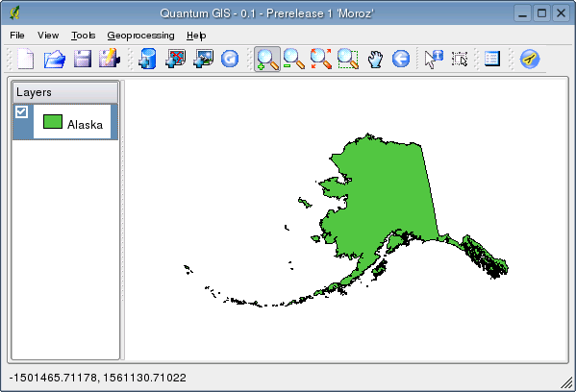The height and width of the screenshot is (392, 576).
Task: Select the Identify features cursor tool
Action: [x=433, y=59]
